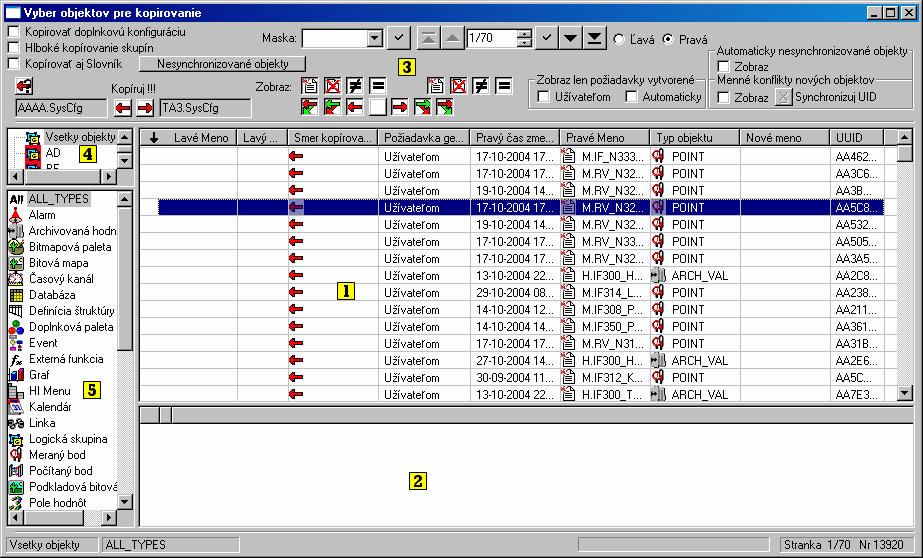Pick the Graf object type
Image resolution: width=923 pixels, height=558 pixels.
coord(39,374)
